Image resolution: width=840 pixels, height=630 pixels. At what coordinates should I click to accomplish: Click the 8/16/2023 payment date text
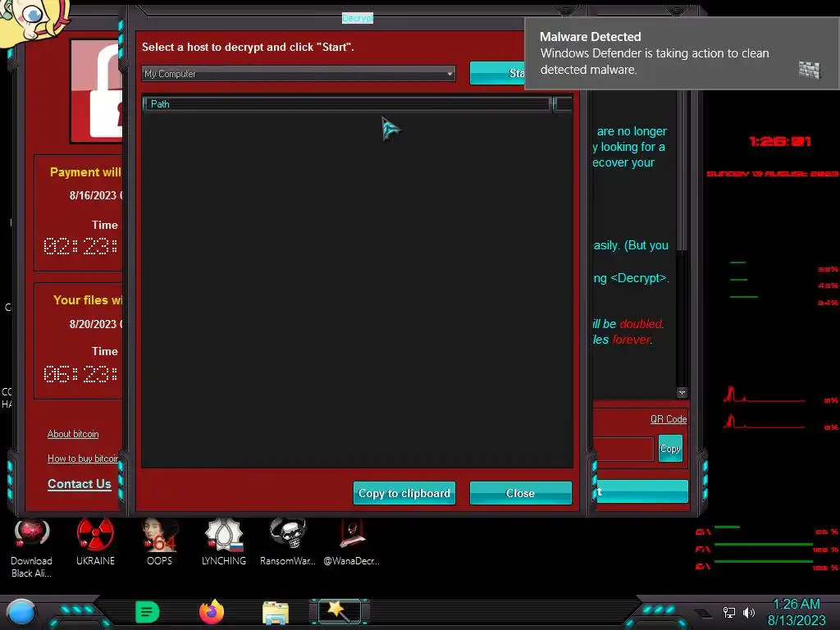96,195
